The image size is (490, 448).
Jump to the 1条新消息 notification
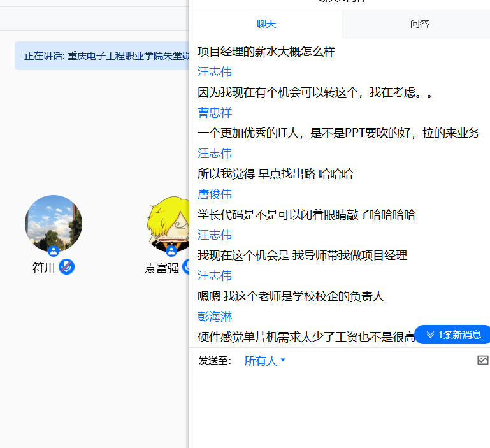coord(452,335)
